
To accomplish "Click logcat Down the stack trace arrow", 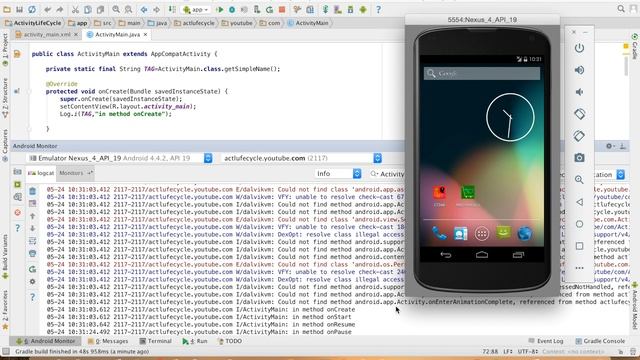I will tap(33, 228).
